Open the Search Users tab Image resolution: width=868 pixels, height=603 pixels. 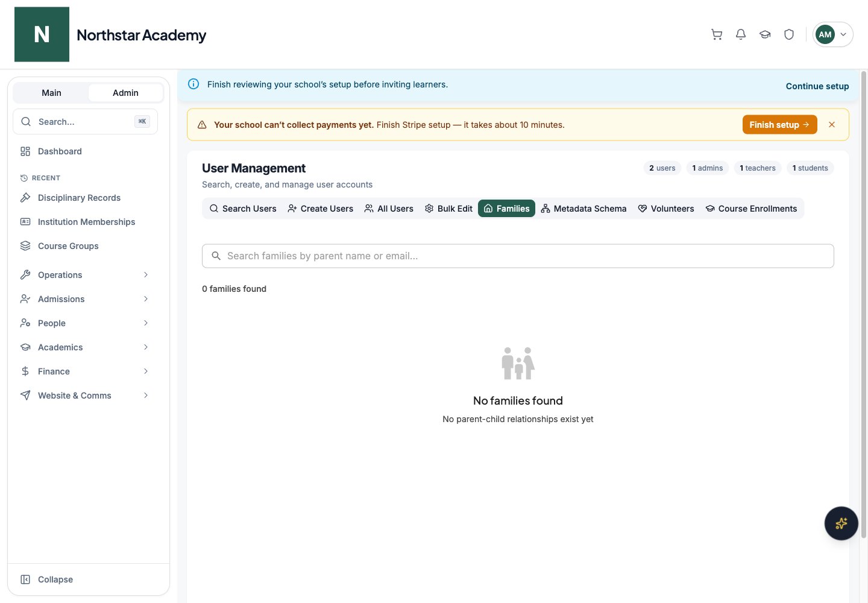point(243,209)
